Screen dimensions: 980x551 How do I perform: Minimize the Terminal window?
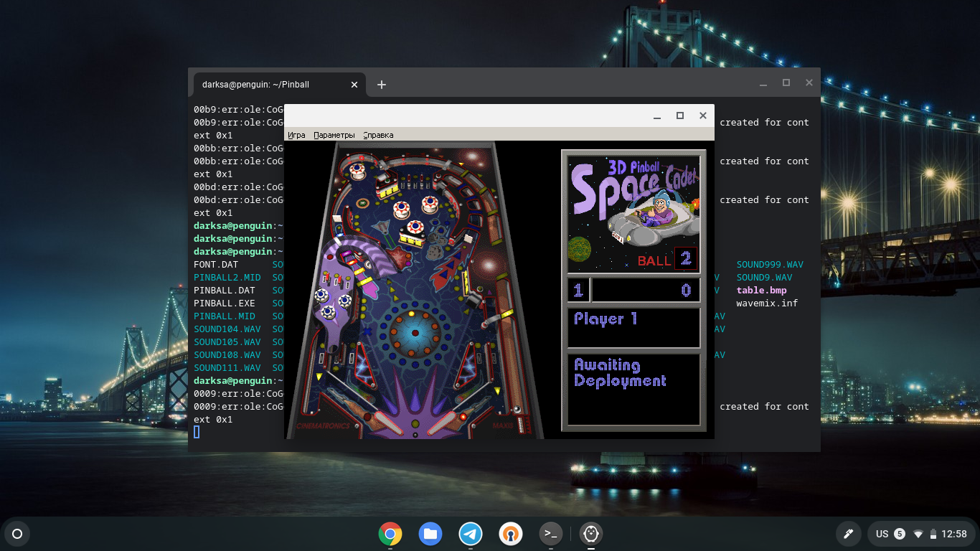pyautogui.click(x=763, y=83)
